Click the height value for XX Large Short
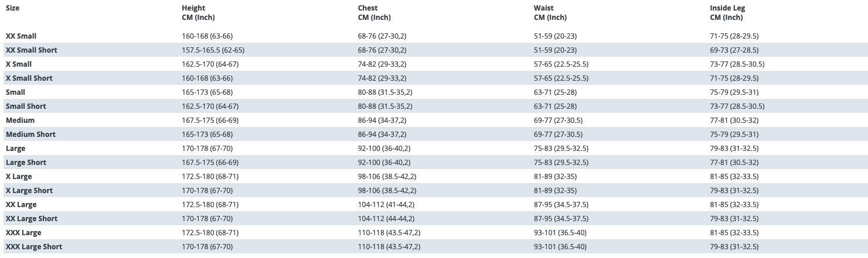868x258 pixels. [207, 219]
